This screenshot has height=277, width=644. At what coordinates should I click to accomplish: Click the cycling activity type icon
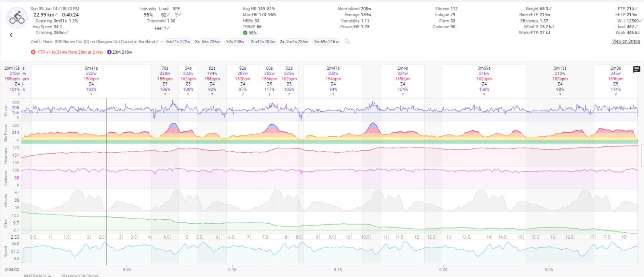pyautogui.click(x=17, y=18)
